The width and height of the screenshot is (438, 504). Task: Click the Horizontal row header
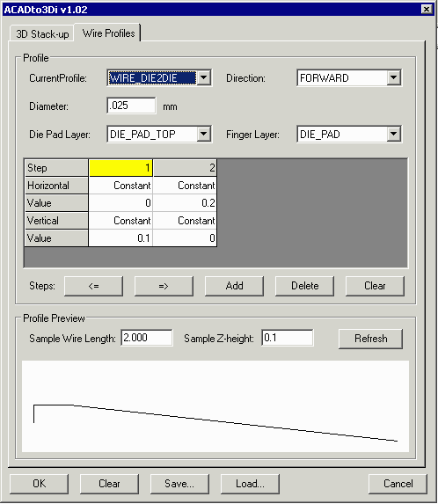click(56, 186)
